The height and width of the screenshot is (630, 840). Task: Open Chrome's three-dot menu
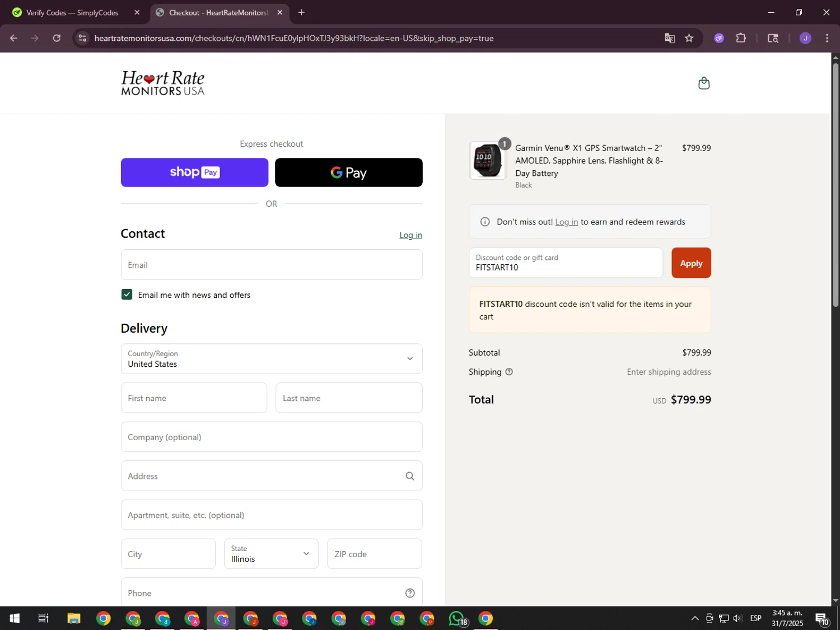point(827,38)
